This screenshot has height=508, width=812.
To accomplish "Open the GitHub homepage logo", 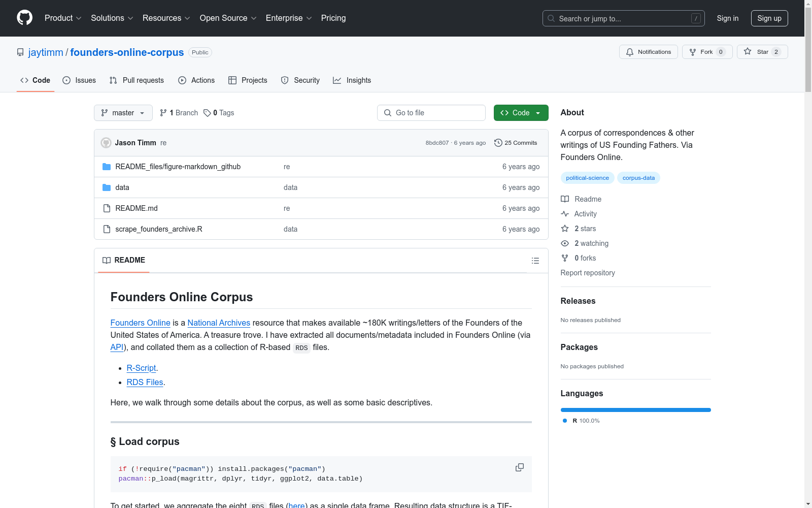I will pyautogui.click(x=24, y=18).
